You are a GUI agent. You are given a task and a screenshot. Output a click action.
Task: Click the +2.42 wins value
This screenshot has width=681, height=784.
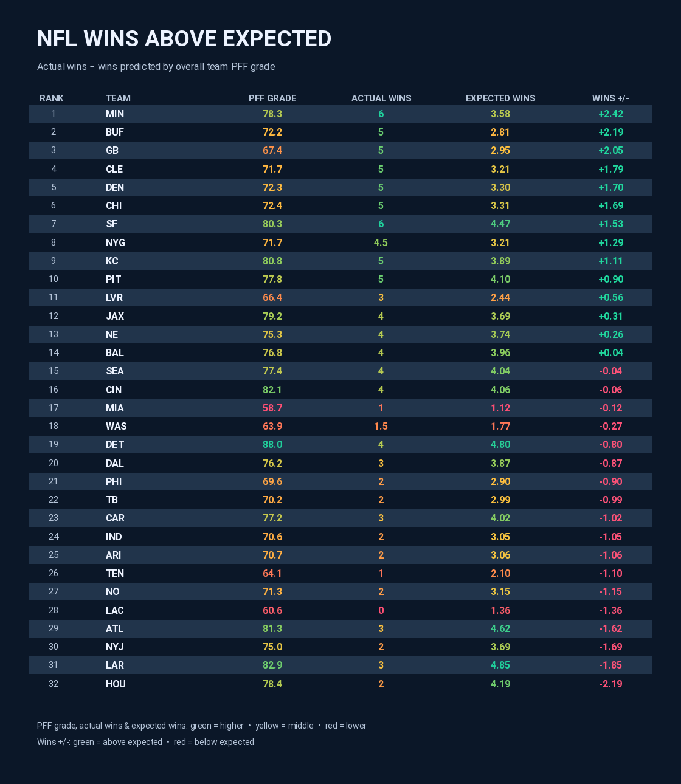point(610,114)
